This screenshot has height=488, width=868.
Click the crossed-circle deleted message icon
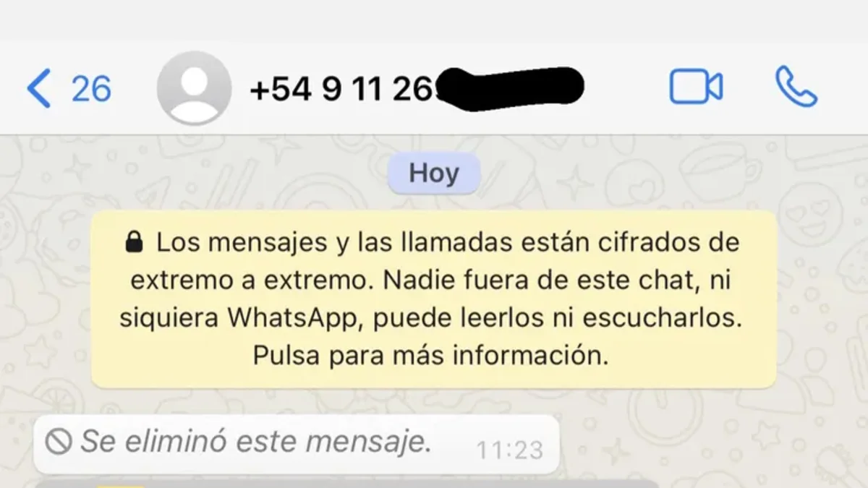coord(59,442)
